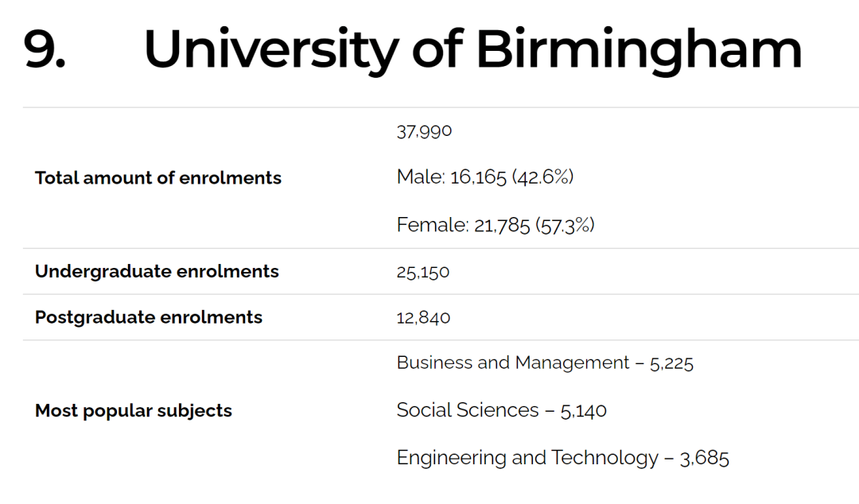
Task: Click Social Sciences – 5,140 entry
Action: click(501, 410)
